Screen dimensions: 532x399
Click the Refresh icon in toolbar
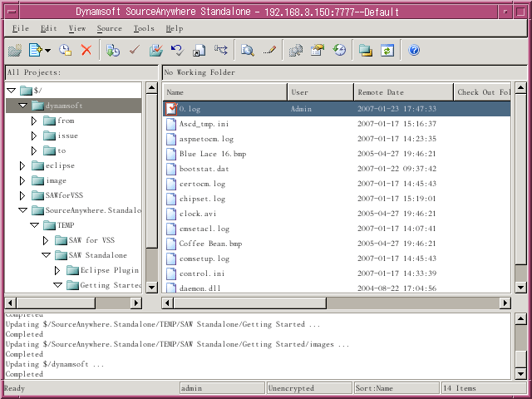coord(387,51)
